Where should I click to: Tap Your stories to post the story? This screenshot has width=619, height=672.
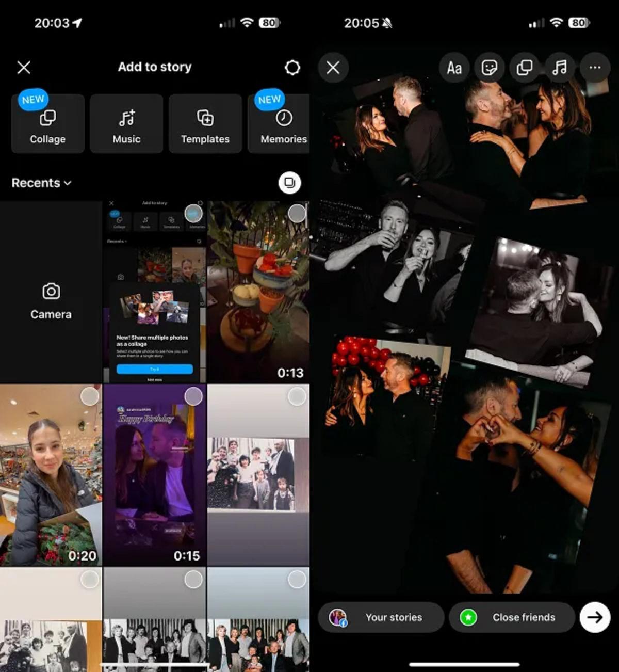point(381,617)
